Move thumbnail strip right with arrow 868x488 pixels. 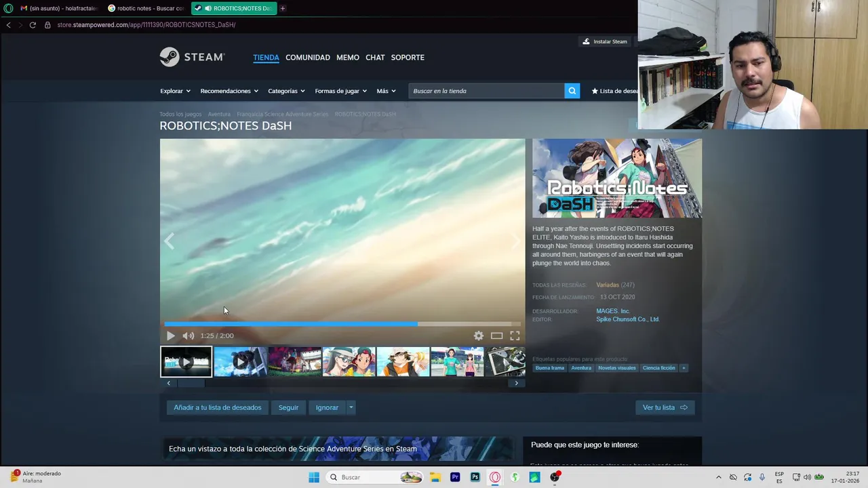[516, 383]
